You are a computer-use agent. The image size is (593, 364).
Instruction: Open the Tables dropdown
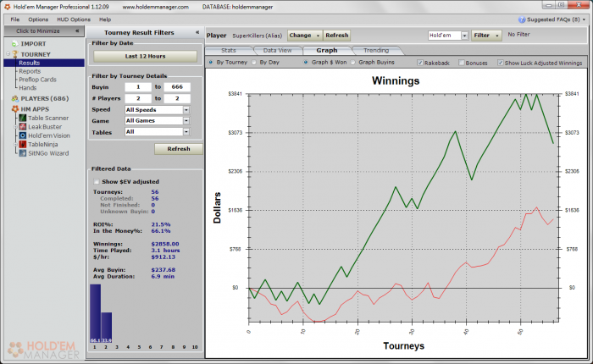[x=186, y=132]
